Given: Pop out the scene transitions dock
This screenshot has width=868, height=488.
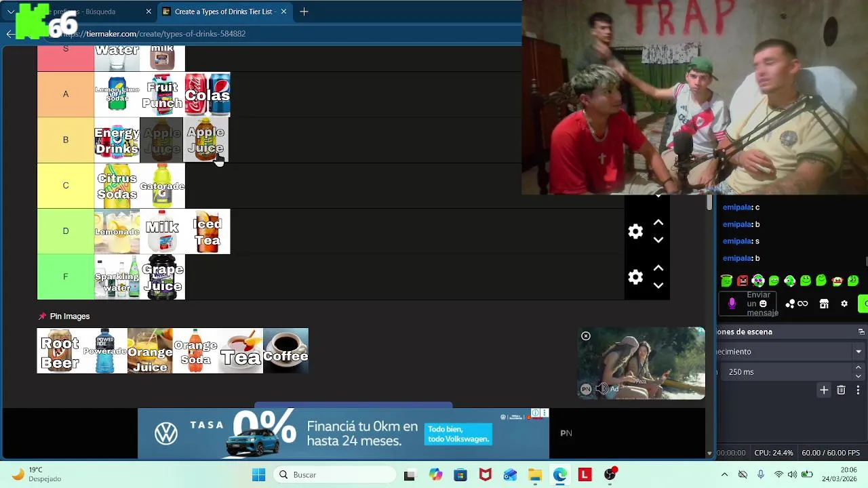Looking at the screenshot, I should 861,332.
